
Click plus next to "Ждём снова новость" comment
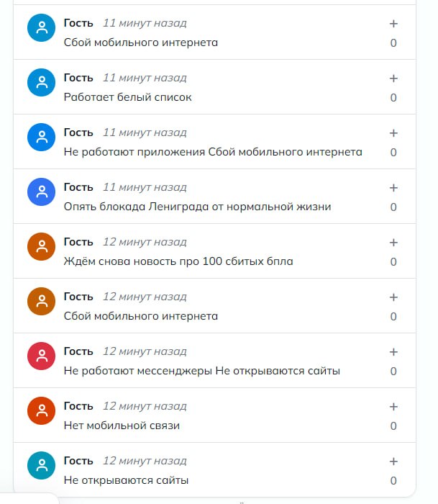(x=393, y=243)
